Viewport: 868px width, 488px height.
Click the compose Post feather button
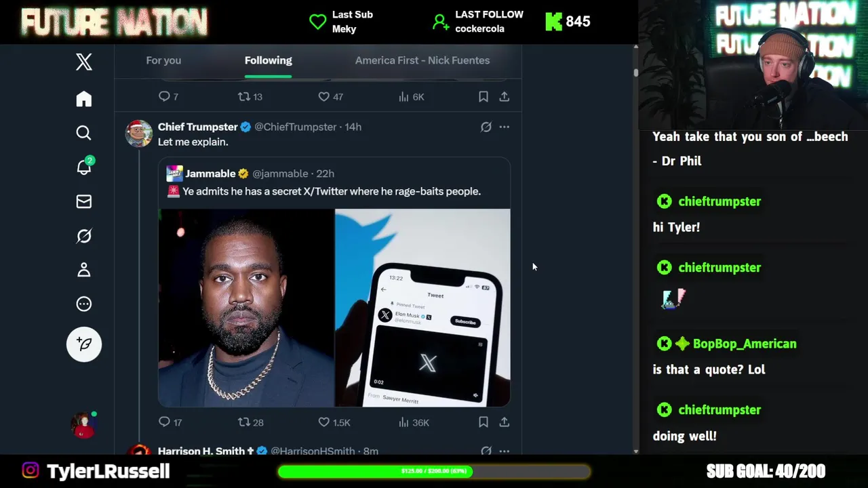tap(84, 344)
